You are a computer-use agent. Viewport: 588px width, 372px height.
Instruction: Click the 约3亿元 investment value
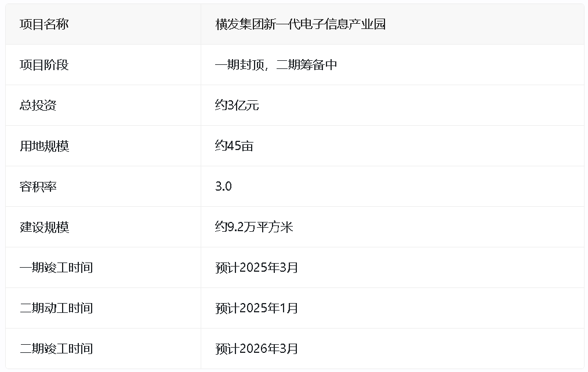(237, 105)
